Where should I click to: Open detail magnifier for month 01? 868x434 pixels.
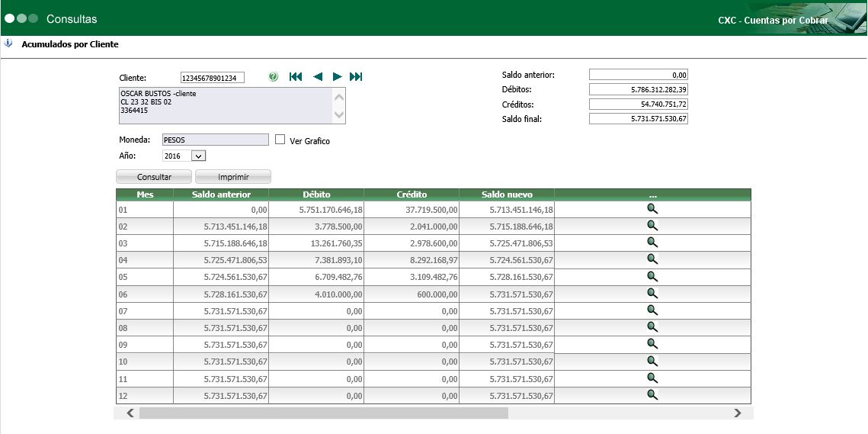click(652, 209)
